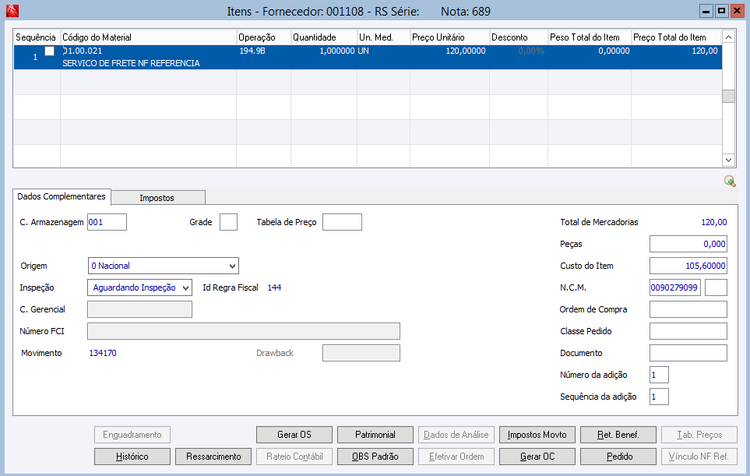Click the Custo do Item field
Viewport: 750px width, 476px height.
tap(688, 266)
